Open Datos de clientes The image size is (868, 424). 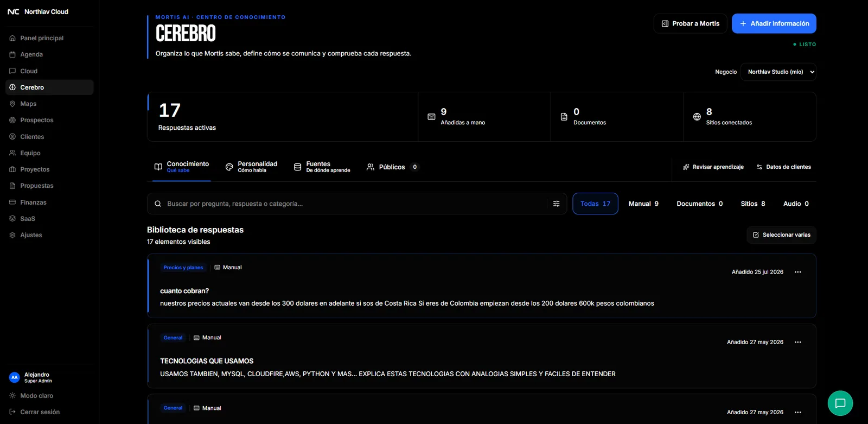[x=783, y=167]
